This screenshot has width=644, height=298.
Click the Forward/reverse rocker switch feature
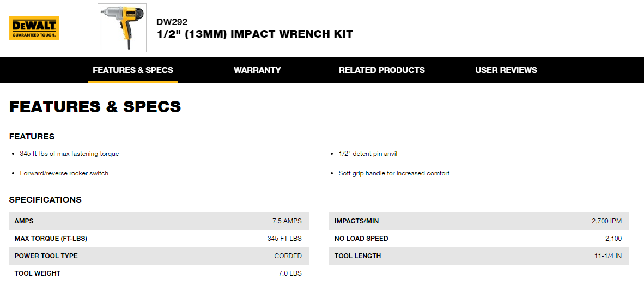(64, 173)
